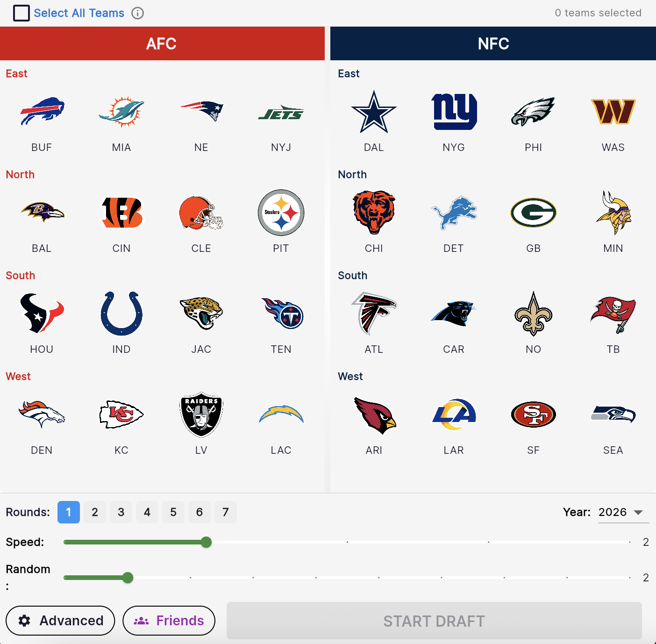656x644 pixels.
Task: Click the Speed slider handle
Action: tap(206, 542)
